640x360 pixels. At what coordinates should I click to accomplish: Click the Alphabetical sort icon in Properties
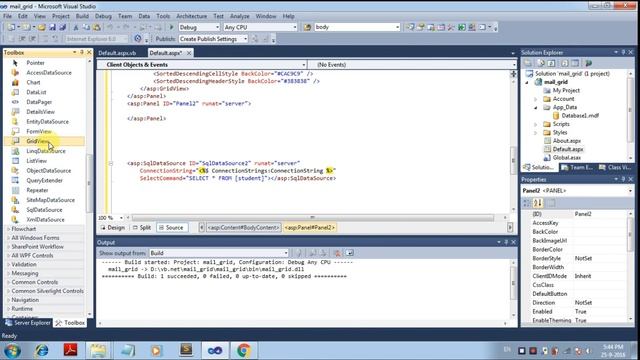pos(538,203)
